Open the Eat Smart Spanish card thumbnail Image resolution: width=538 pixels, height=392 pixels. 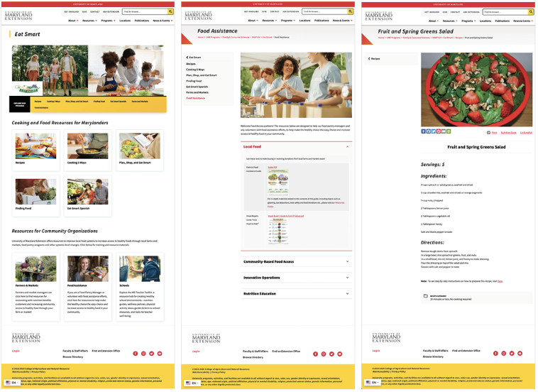[88, 192]
